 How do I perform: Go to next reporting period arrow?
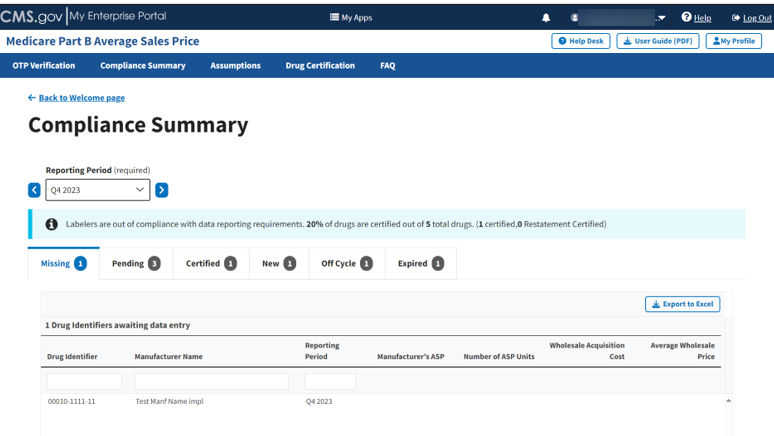point(161,190)
